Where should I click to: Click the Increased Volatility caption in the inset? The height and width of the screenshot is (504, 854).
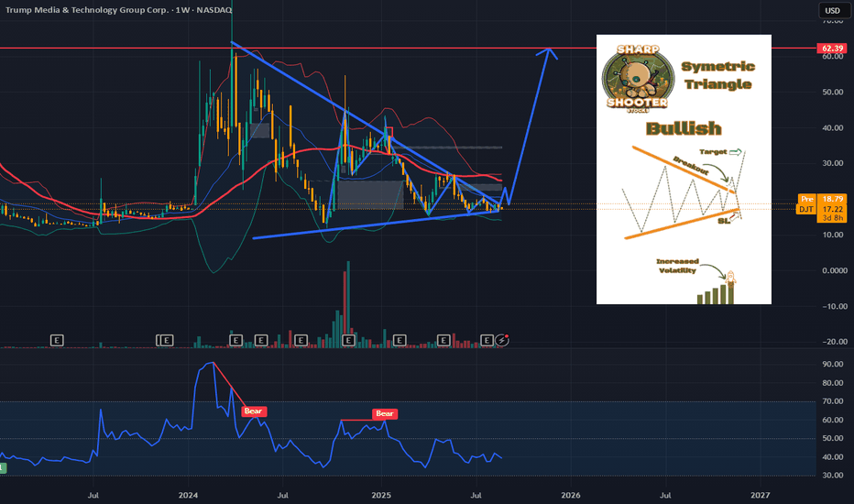(677, 266)
